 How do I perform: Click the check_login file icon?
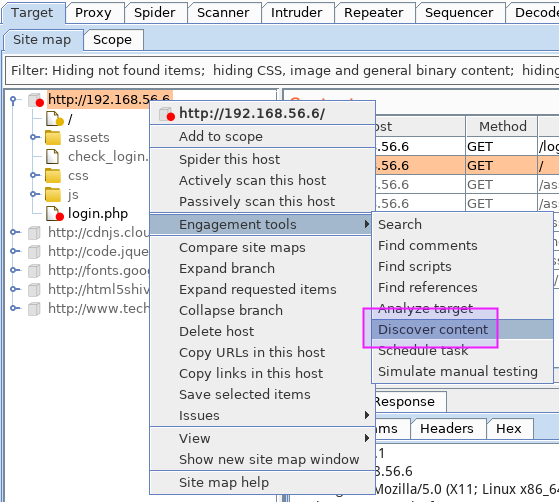point(52,157)
